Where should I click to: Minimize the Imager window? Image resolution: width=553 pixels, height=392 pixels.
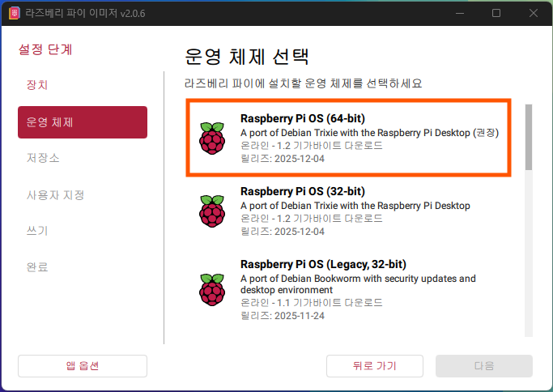point(460,14)
